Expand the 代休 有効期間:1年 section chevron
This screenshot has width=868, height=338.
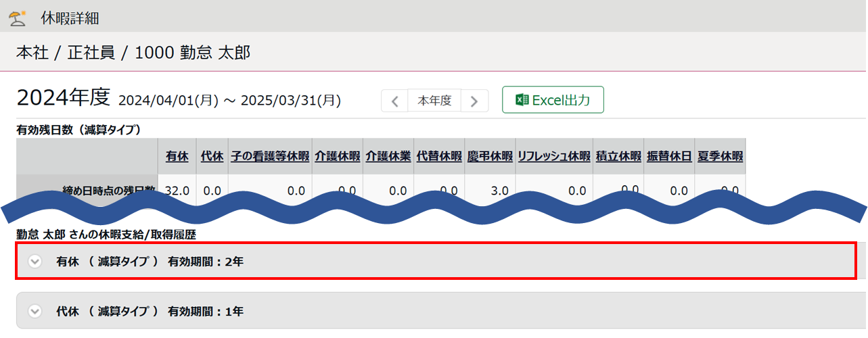coord(35,312)
